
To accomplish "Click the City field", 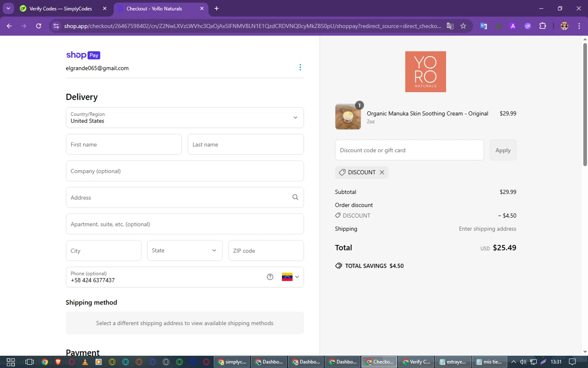I will click(x=103, y=251).
